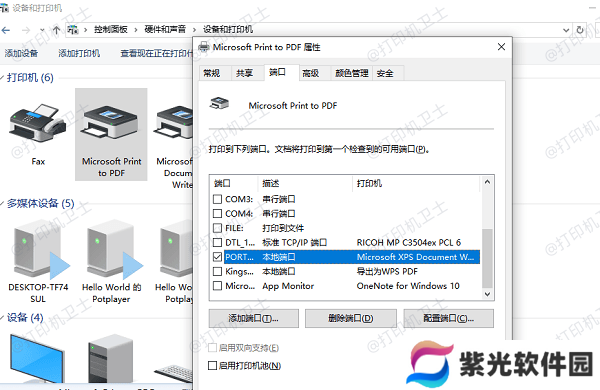
Task: Click the monitor device icon under 设备
Action: tap(36, 359)
